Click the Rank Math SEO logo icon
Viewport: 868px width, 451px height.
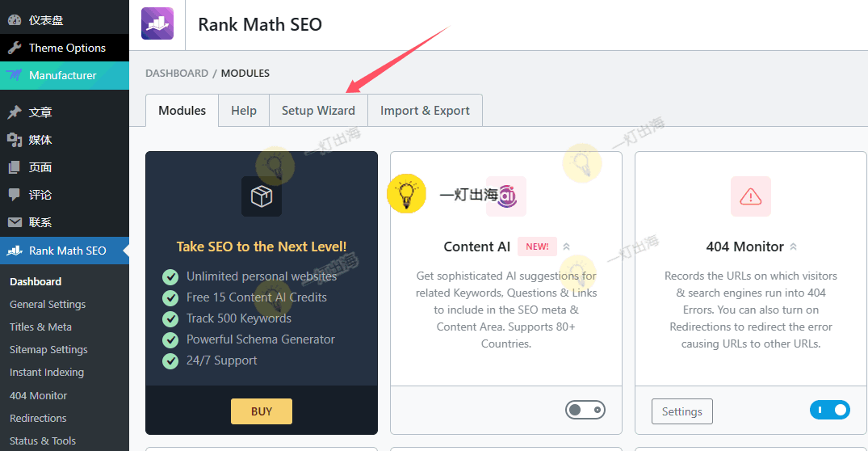157,23
